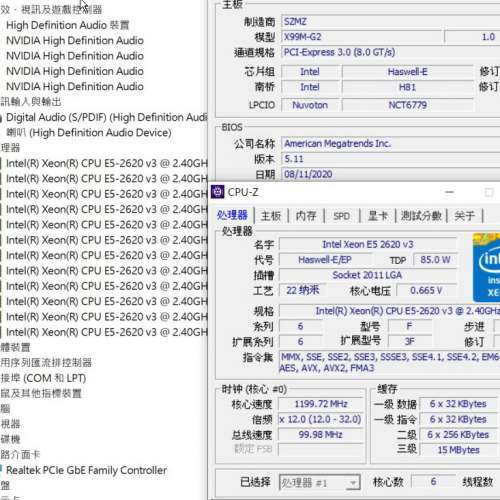
Task: Click the instruction set list starting with MMX
Action: click(390, 362)
